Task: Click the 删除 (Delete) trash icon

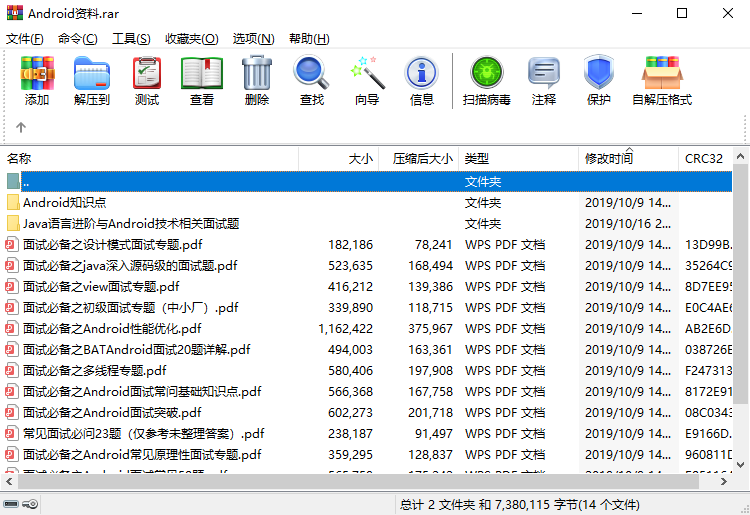Action: (257, 80)
